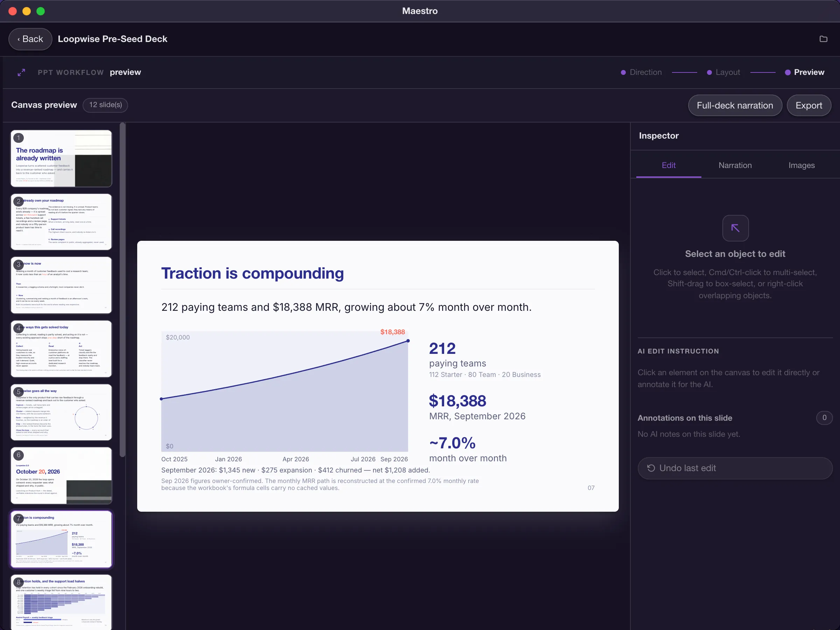This screenshot has height=630, width=840.
Task: Click the expand fullscreen arrows icon
Action: coord(22,72)
